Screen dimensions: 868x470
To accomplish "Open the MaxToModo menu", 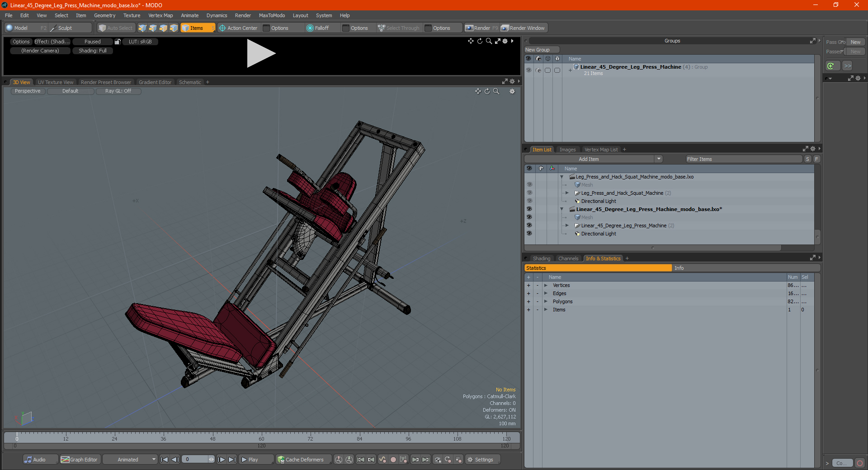I will click(x=272, y=15).
